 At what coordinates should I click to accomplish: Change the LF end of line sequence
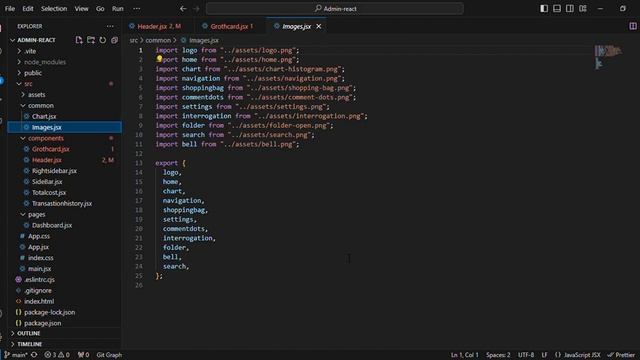544,355
